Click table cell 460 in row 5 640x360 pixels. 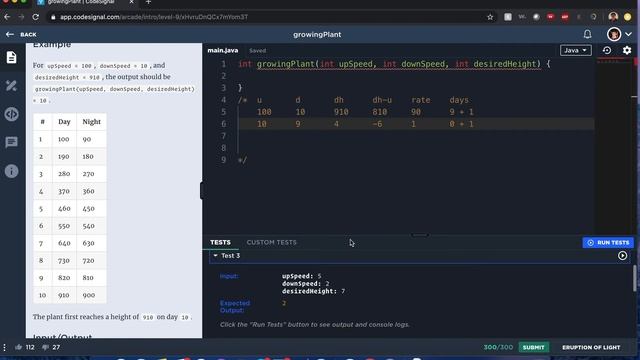tap(64, 209)
